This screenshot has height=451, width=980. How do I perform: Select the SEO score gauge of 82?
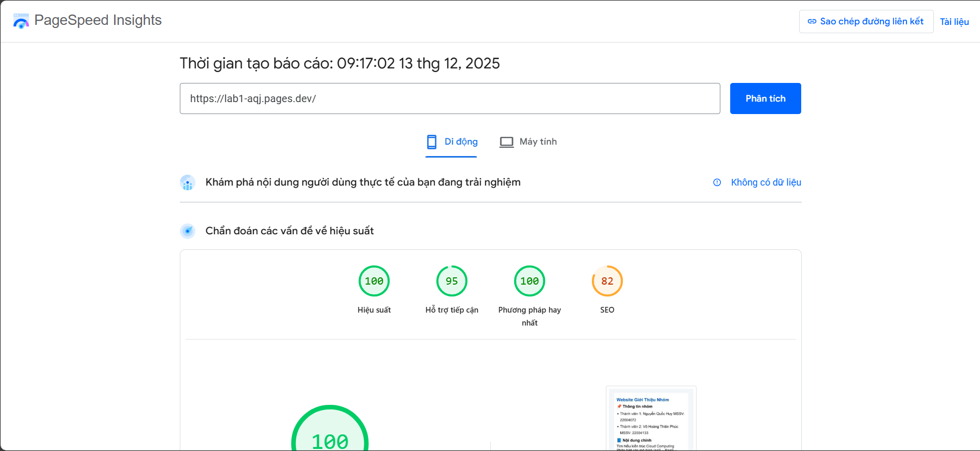click(x=607, y=281)
